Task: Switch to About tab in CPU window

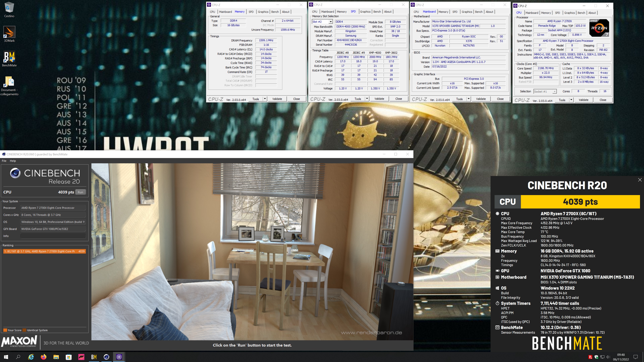Action: [x=592, y=13]
